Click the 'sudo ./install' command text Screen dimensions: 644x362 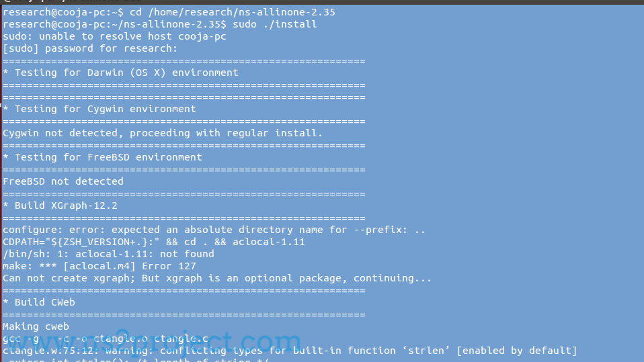(274, 24)
